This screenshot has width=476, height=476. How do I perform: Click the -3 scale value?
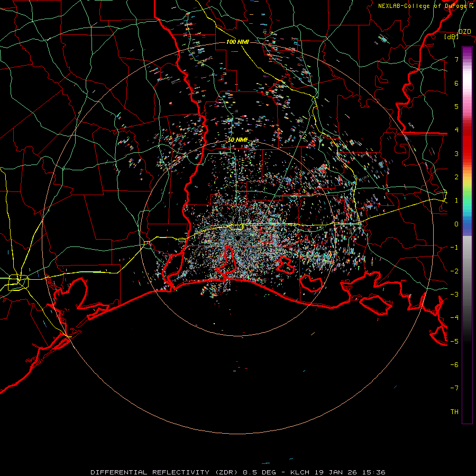(454, 295)
